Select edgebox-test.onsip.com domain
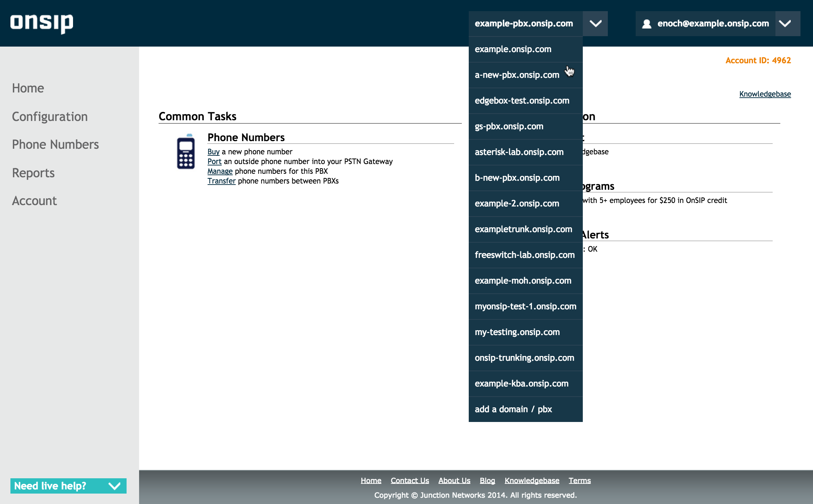The width and height of the screenshot is (813, 504). (x=522, y=101)
